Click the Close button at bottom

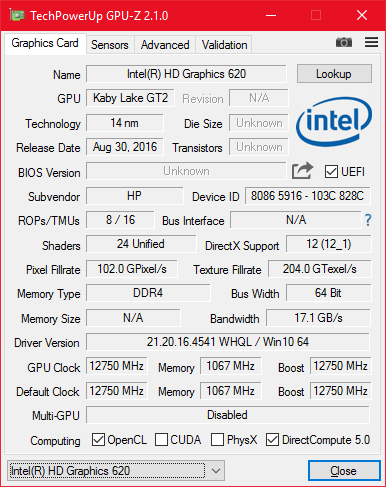pos(344,471)
